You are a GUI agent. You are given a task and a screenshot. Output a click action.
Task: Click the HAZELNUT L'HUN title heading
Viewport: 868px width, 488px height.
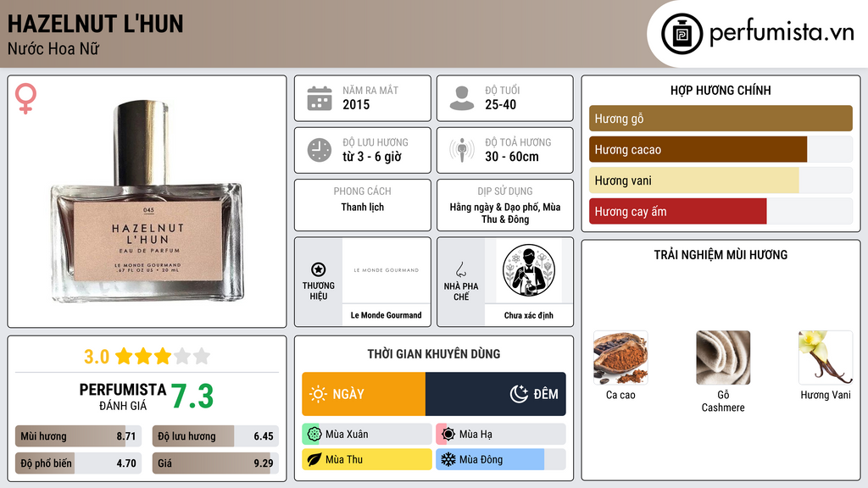[95, 24]
